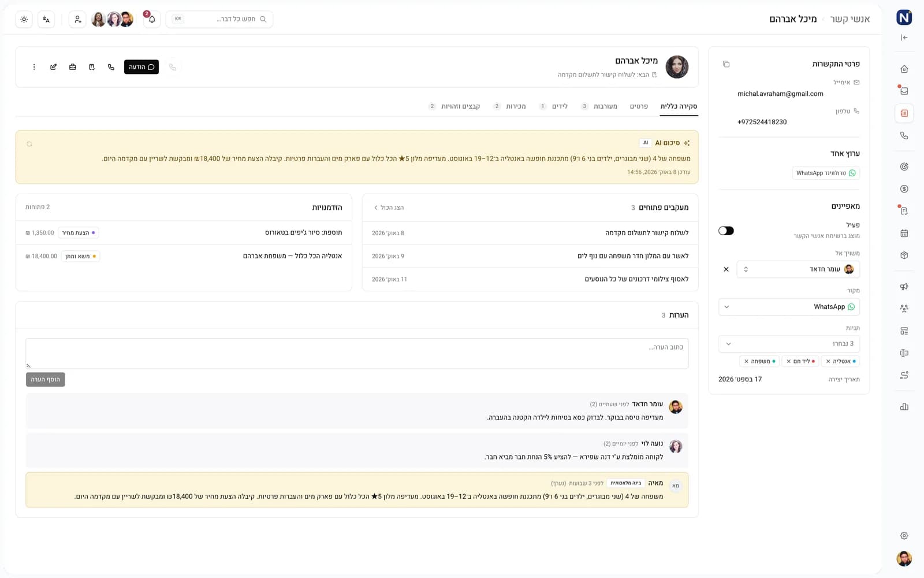Open notifications bell with badge
Screen dimensions: 924x578
pos(152,19)
